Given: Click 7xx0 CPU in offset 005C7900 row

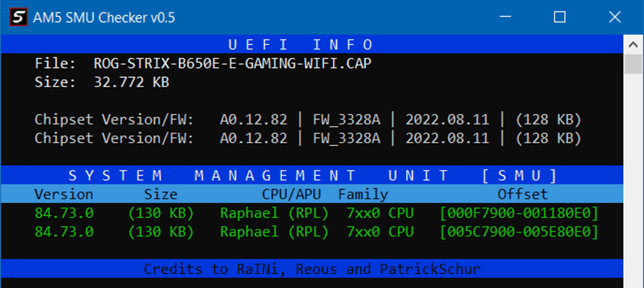Looking at the screenshot, I should coord(380,232).
